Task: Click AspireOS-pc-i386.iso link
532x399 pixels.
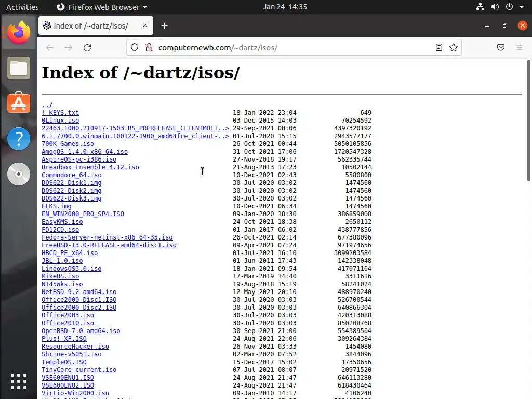Action: coord(79,159)
